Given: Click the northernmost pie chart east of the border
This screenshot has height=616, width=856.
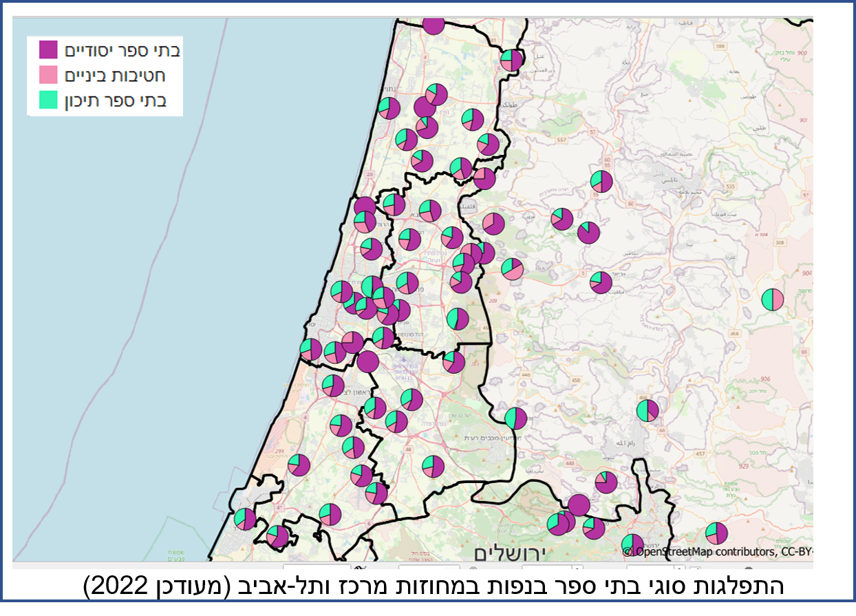Looking at the screenshot, I should tap(601, 182).
